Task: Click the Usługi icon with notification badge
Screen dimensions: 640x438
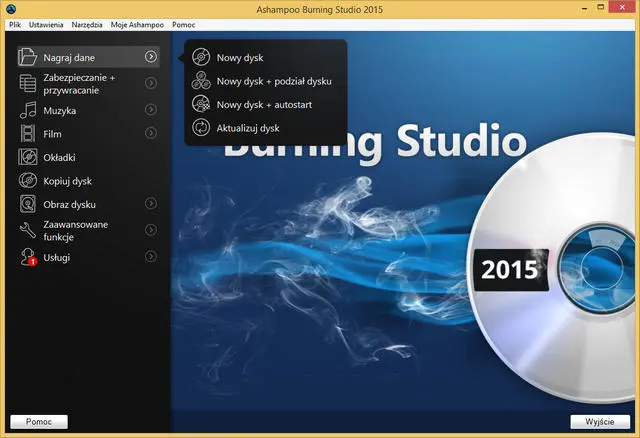Action: [x=28, y=257]
